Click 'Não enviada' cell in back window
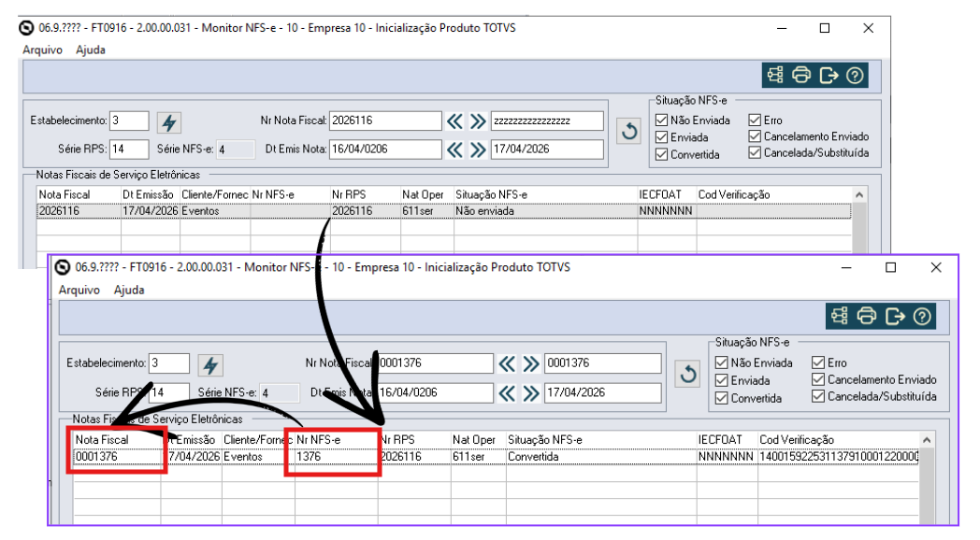 click(x=545, y=211)
